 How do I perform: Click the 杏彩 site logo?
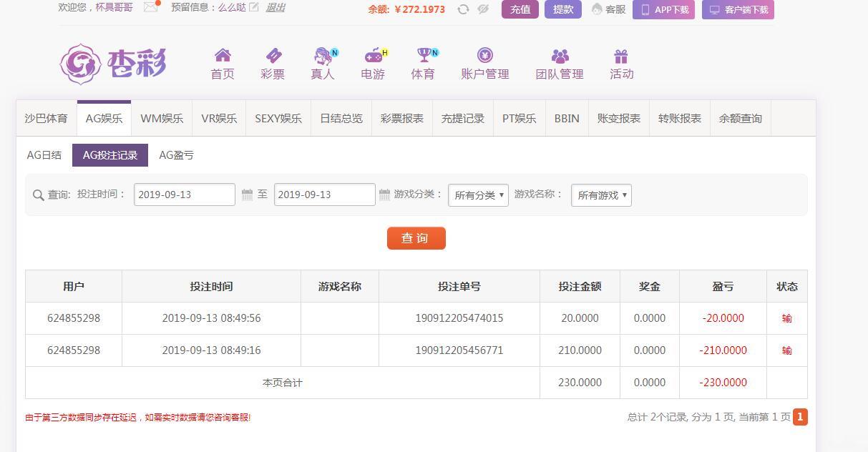pos(113,64)
